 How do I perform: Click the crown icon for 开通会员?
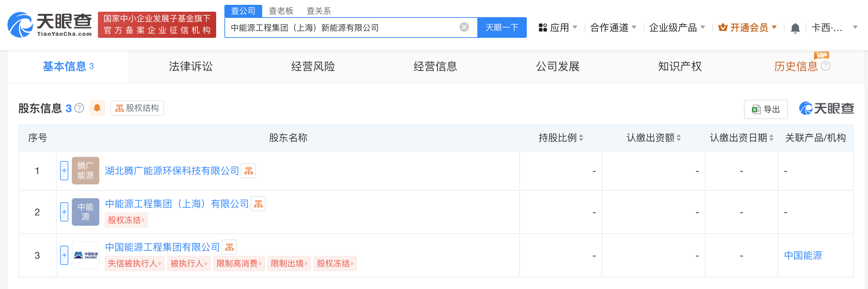723,27
